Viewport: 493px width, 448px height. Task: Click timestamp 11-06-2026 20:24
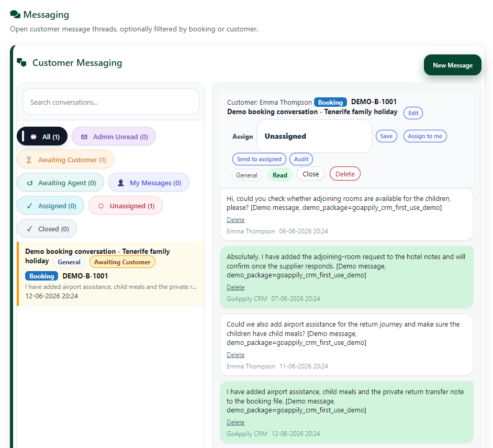click(x=304, y=366)
